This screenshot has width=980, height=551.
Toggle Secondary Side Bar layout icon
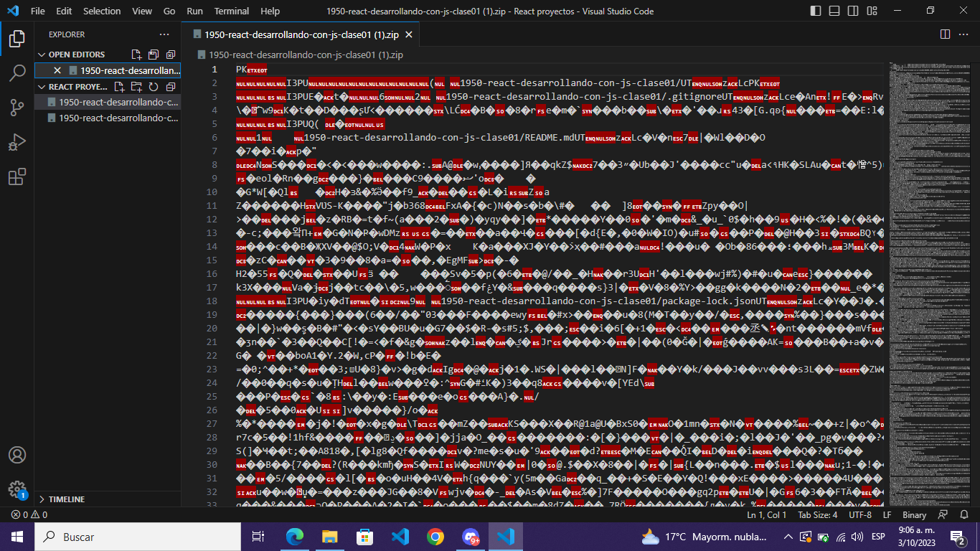coord(853,11)
